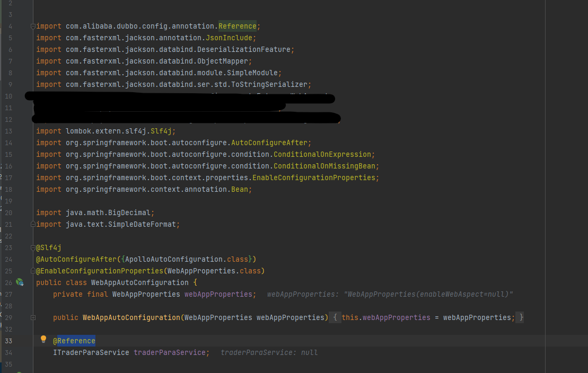Screen dimensions: 588x373
Task: Click SimpleDateFormat in the java.text import
Action: click(142, 224)
